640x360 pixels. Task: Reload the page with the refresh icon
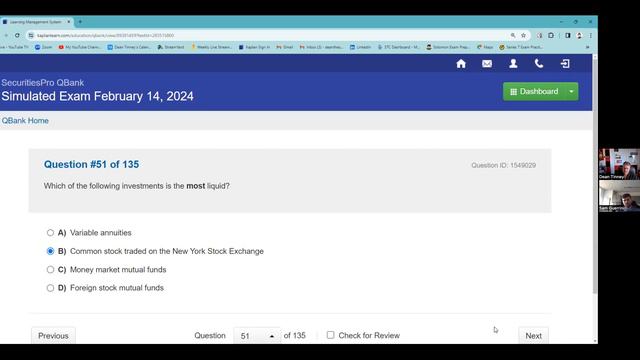(17, 36)
